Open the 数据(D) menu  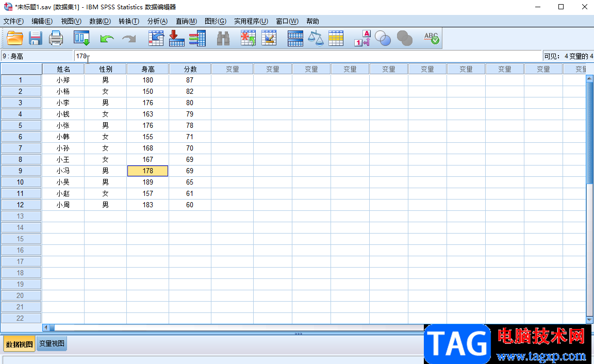[x=100, y=21]
